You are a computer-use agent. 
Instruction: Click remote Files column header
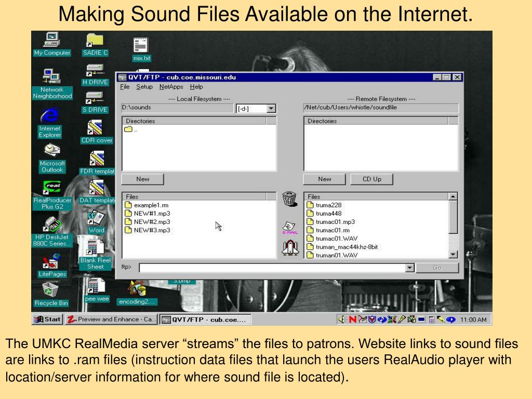click(376, 196)
